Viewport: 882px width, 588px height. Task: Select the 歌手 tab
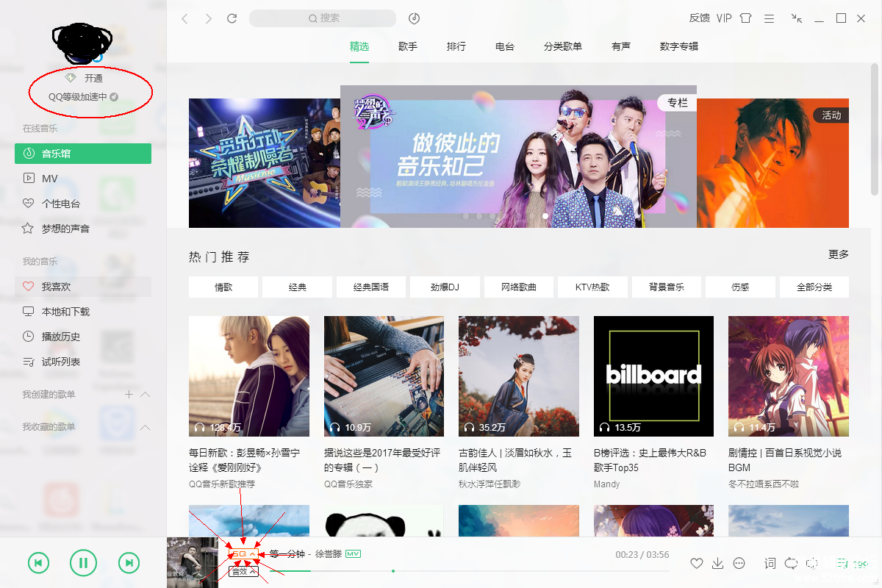coord(408,46)
